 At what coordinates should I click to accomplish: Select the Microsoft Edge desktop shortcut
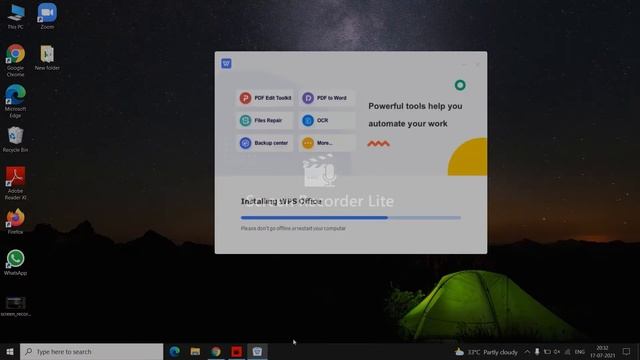(x=16, y=102)
